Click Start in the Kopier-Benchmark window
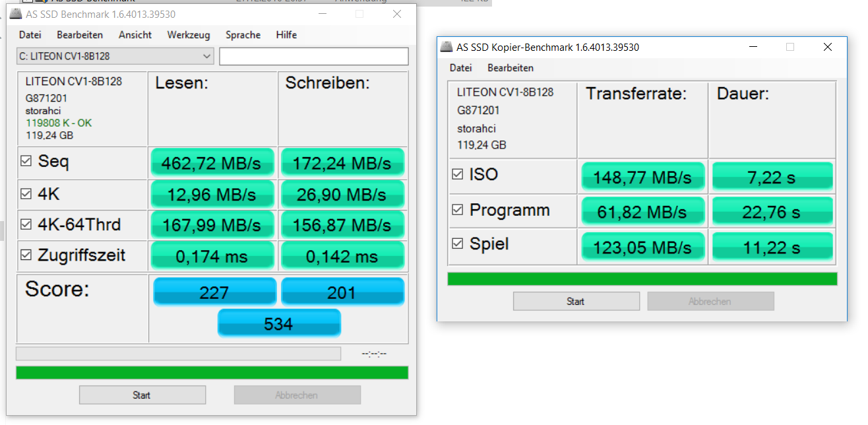The height and width of the screenshot is (425, 868). (576, 302)
